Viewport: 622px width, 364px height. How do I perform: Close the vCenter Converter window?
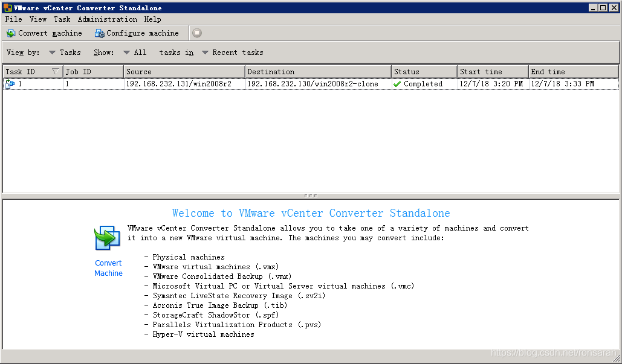click(x=614, y=8)
